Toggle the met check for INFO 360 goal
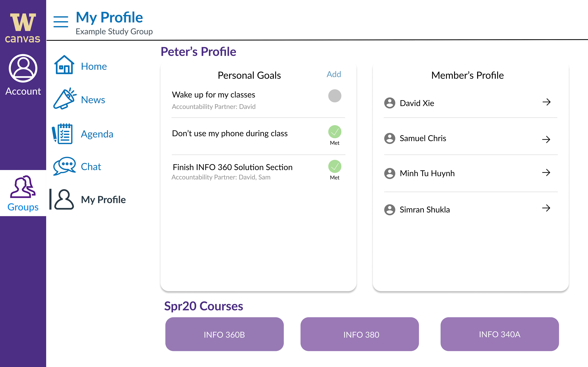The height and width of the screenshot is (367, 588). 335,167
